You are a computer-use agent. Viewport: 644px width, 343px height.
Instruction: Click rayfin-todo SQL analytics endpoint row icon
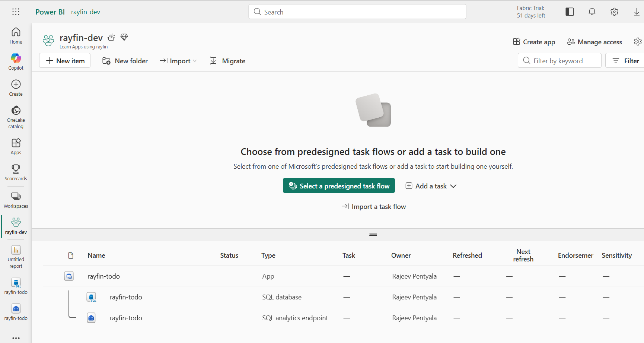[91, 318]
